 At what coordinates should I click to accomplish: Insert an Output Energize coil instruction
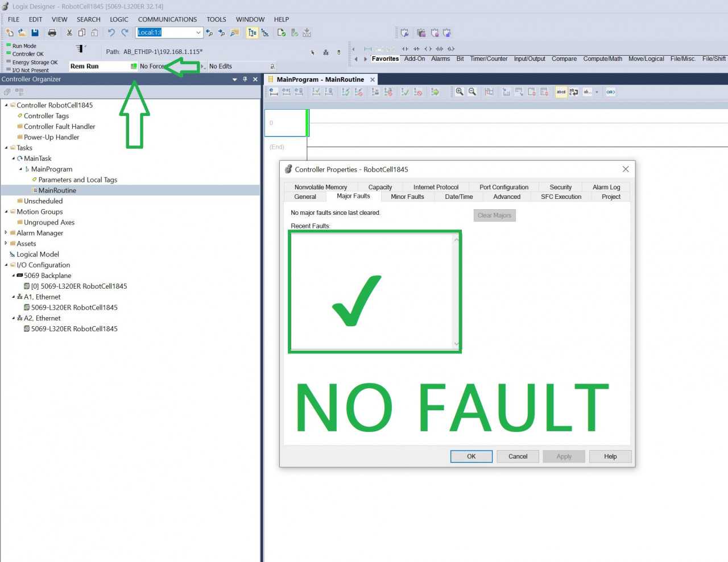428,49
